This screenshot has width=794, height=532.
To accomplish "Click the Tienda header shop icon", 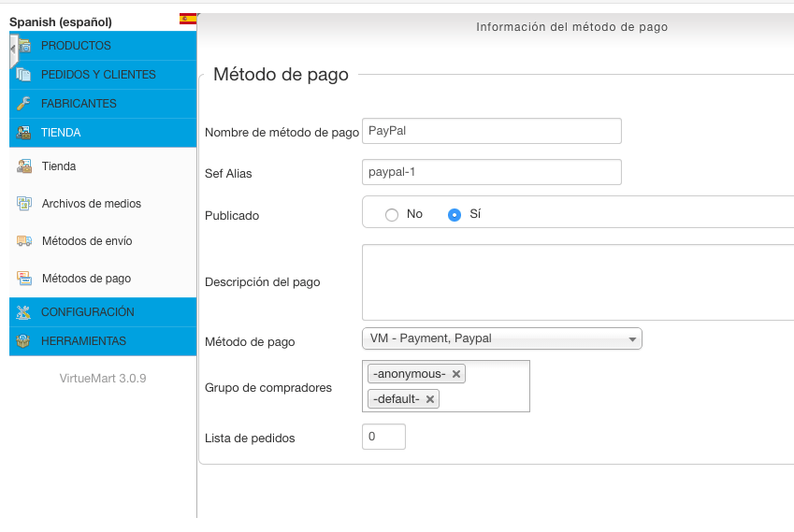I will click(x=23, y=133).
